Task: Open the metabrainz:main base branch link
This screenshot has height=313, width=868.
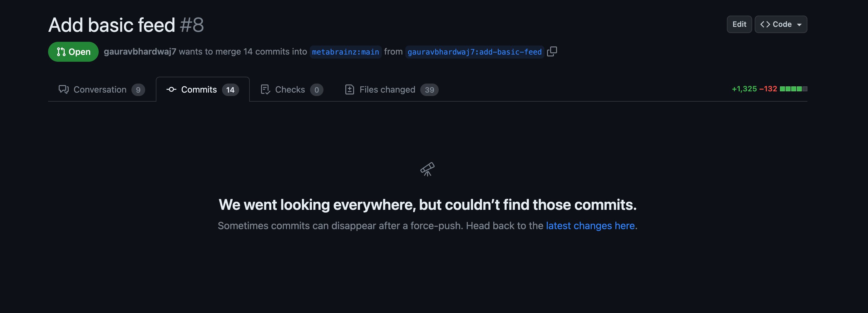Action: (345, 52)
